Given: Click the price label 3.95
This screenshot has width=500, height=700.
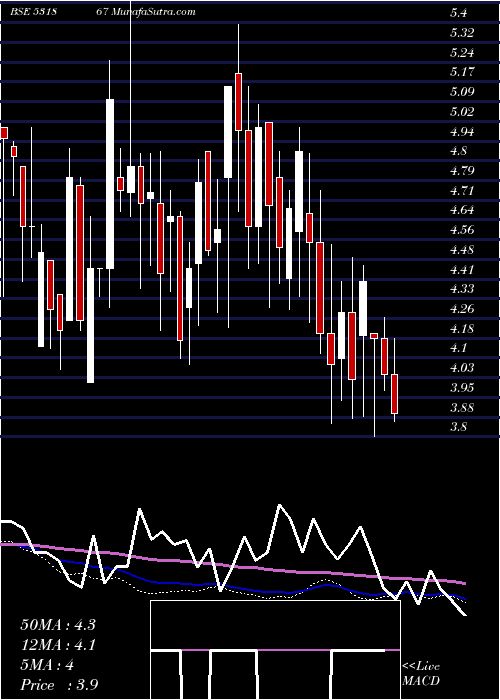Looking at the screenshot, I should [x=462, y=388].
